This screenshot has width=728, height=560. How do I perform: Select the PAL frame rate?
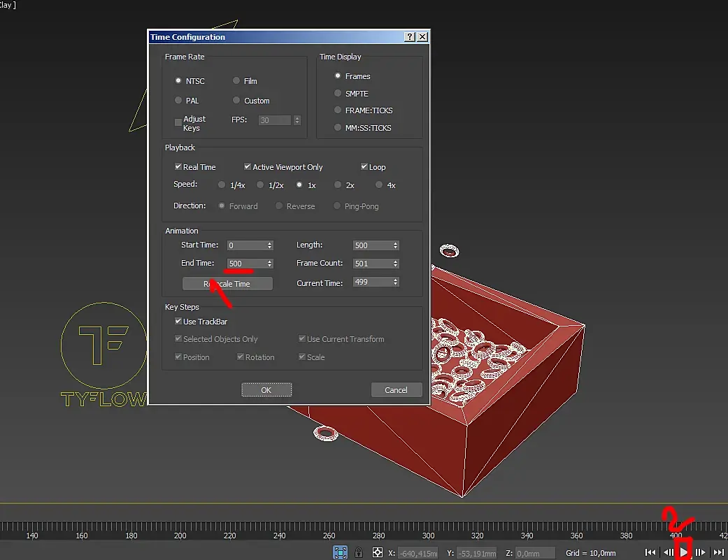[178, 100]
